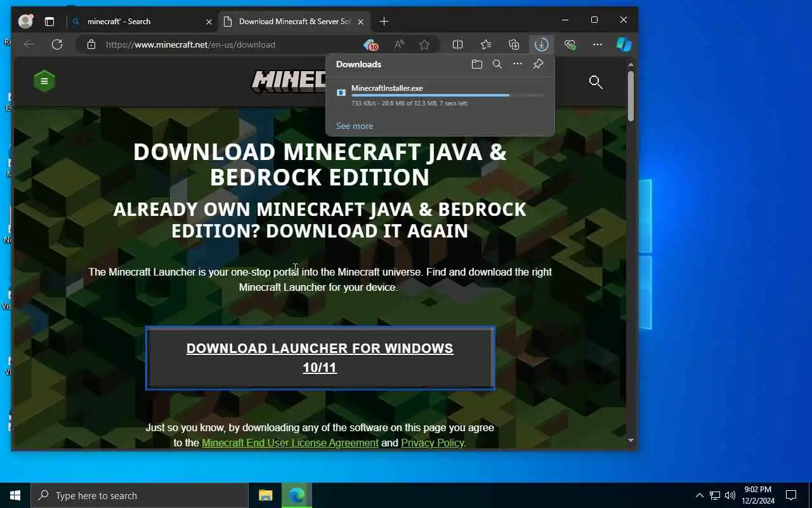Screen dimensions: 812x508
Task: Click the scrollbar down arrow
Action: pos(631,440)
